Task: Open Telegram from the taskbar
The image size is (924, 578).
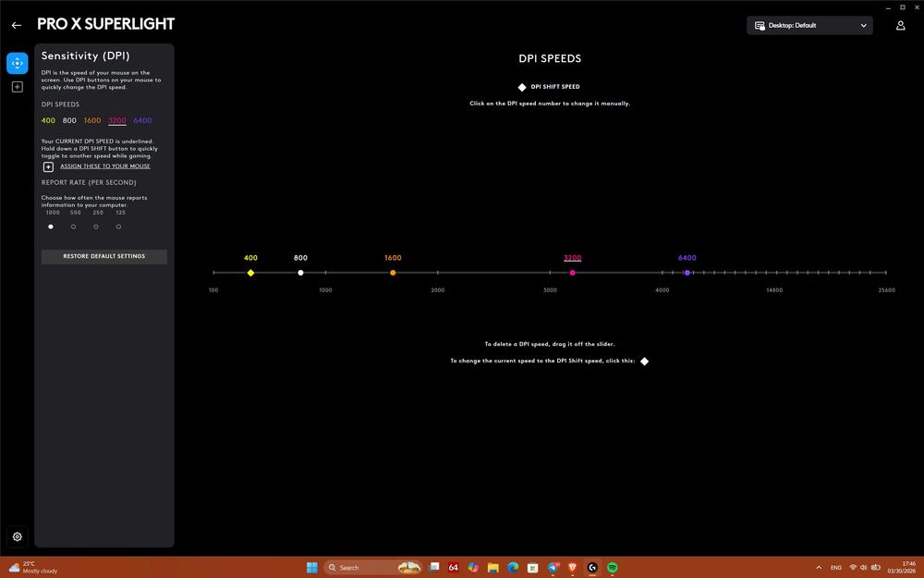Action: click(x=553, y=568)
